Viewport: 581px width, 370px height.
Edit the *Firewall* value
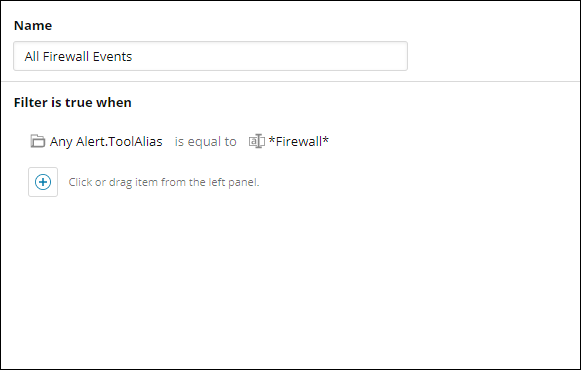click(x=299, y=141)
